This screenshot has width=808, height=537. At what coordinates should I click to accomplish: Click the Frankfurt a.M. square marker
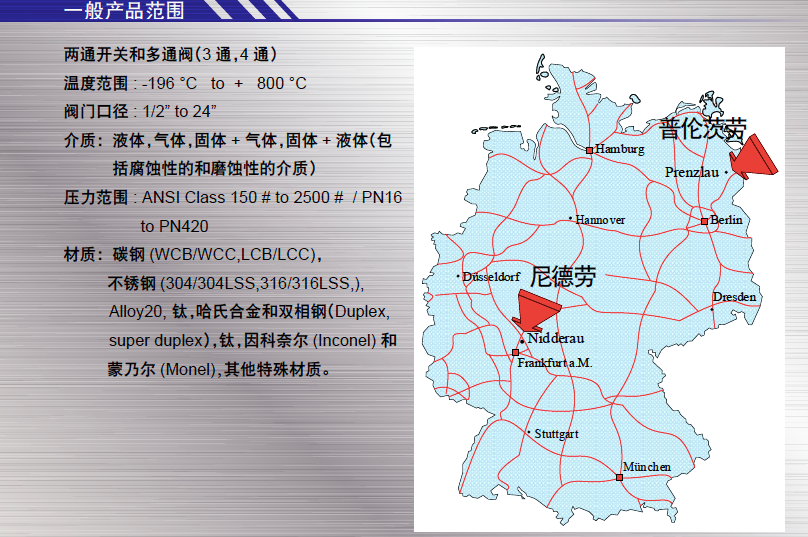[x=515, y=352]
